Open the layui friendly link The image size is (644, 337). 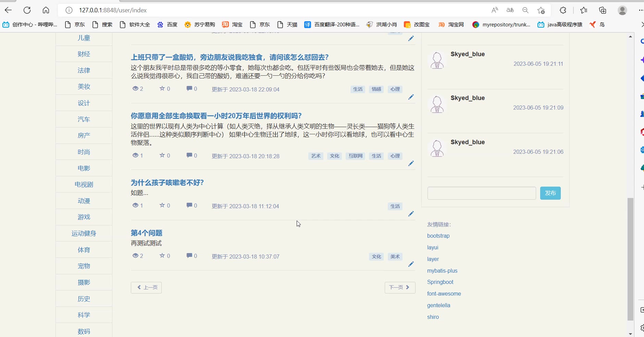click(433, 247)
